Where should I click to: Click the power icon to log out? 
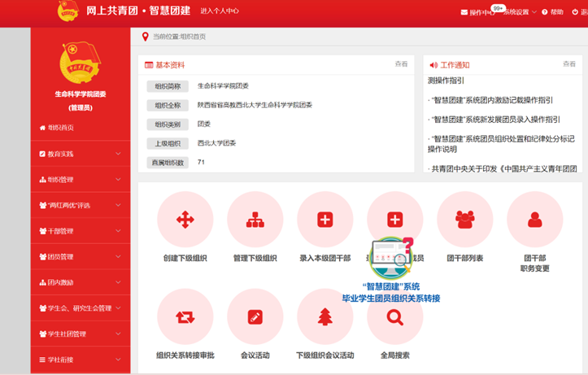575,12
